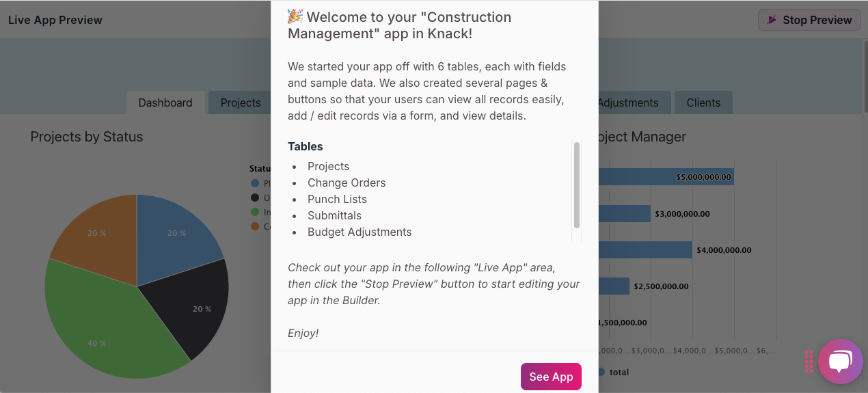Image resolution: width=868 pixels, height=393 pixels.
Task: Click the party popper icon on Stop Preview
Action: point(772,20)
